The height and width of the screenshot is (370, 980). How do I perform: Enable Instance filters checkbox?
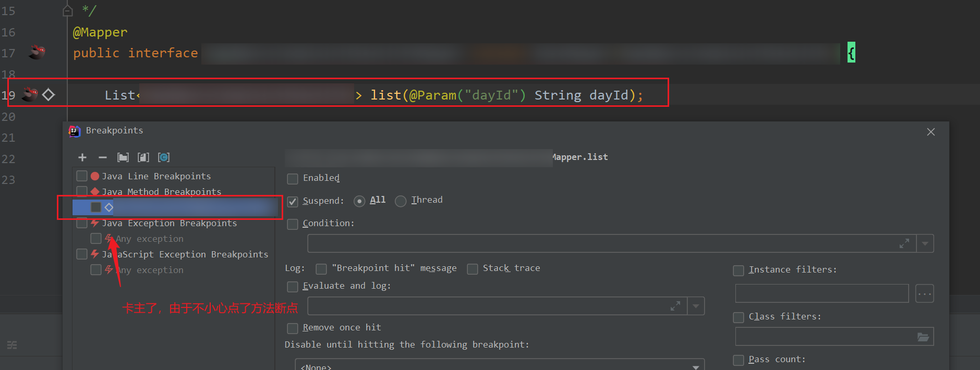click(739, 270)
